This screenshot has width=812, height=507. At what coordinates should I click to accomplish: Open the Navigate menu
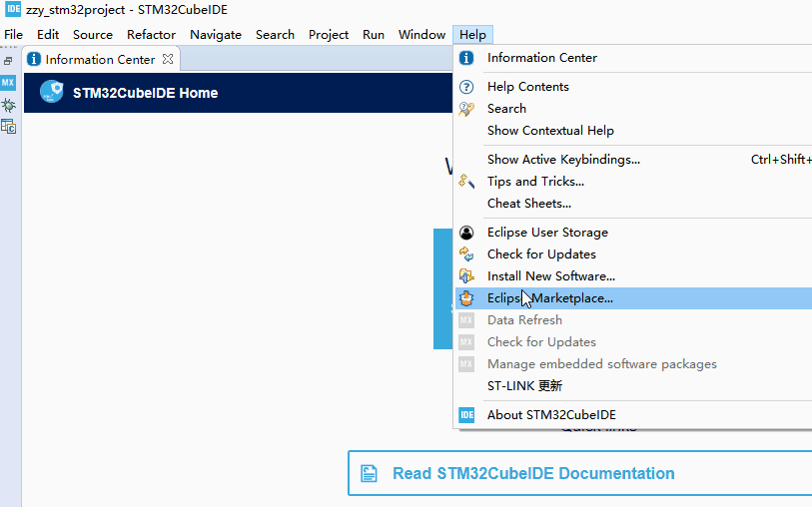click(x=216, y=35)
